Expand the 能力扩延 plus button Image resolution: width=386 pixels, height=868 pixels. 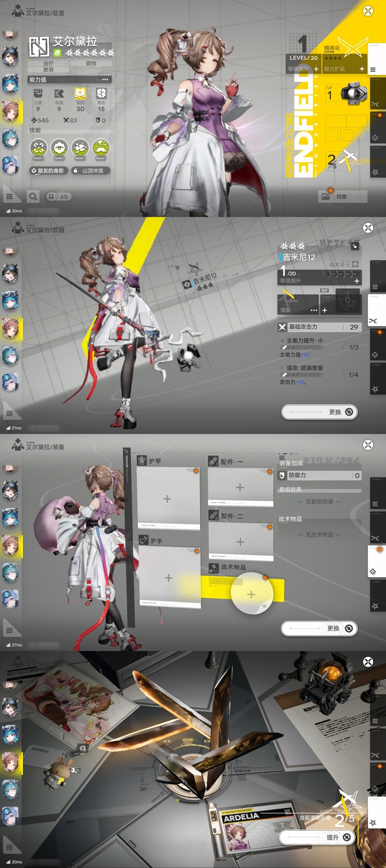pos(362,69)
